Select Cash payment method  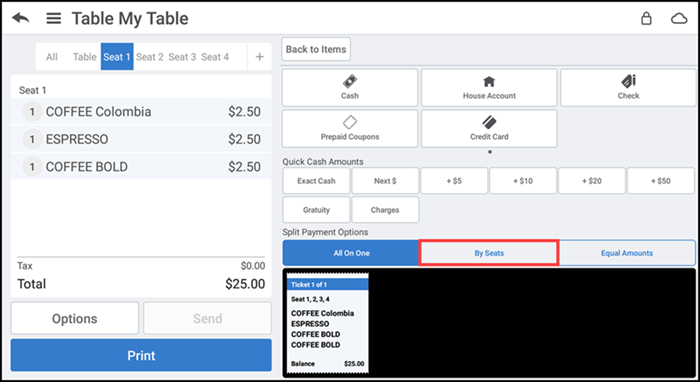[x=350, y=87]
